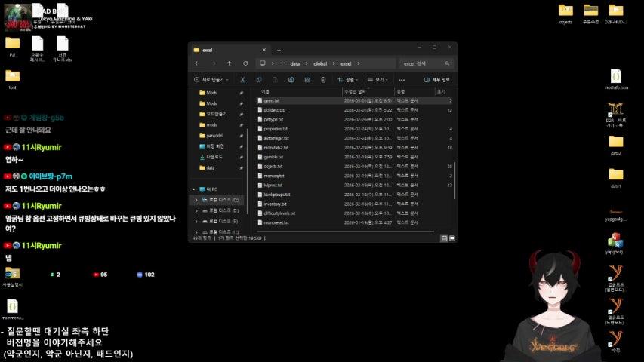
Task: Expand the Local Disk (D:) tree node
Action: click(196, 210)
